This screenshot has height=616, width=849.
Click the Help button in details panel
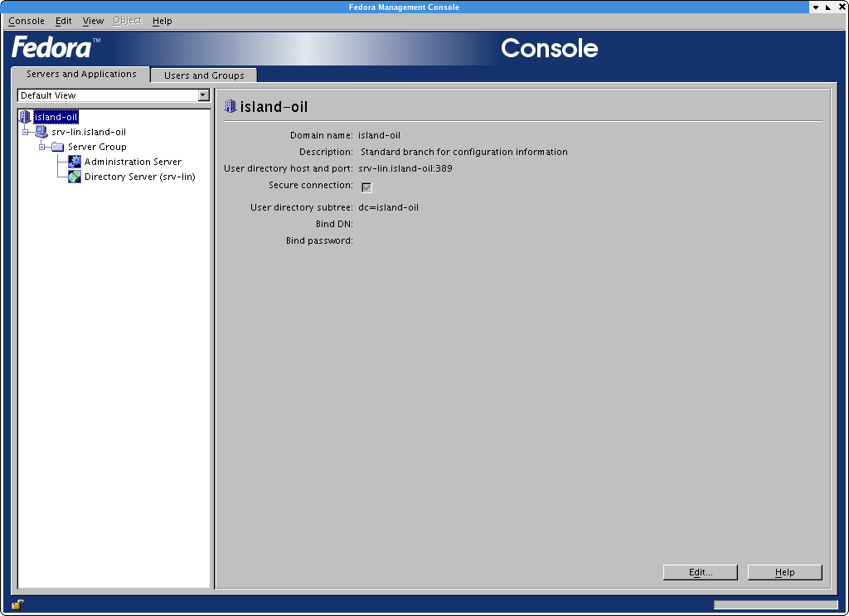pos(784,572)
